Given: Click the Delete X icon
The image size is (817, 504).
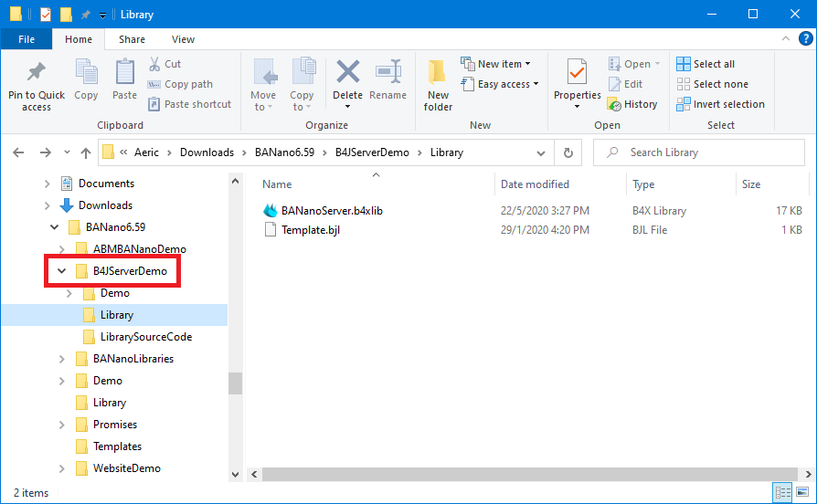Looking at the screenshot, I should tap(347, 71).
